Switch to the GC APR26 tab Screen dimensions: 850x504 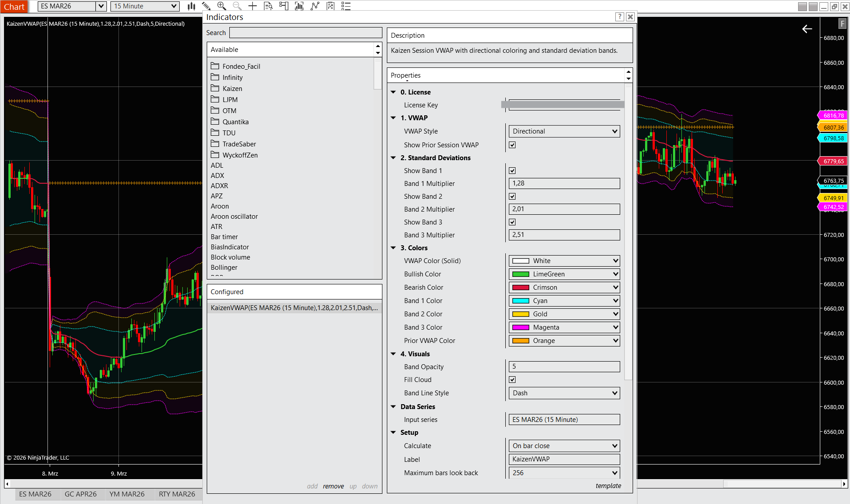(x=81, y=494)
